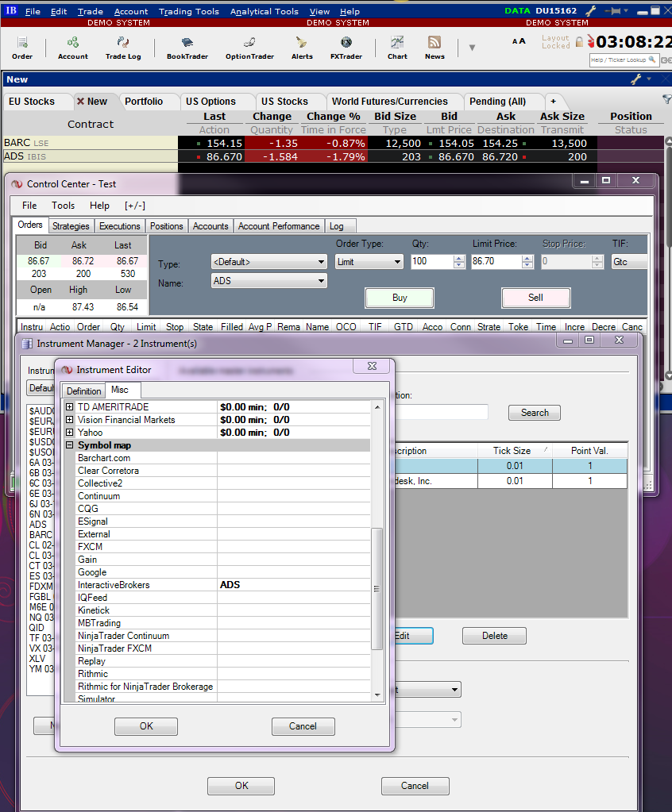Image resolution: width=672 pixels, height=812 pixels.
Task: Click the Tick Size column header
Action: pos(515,451)
